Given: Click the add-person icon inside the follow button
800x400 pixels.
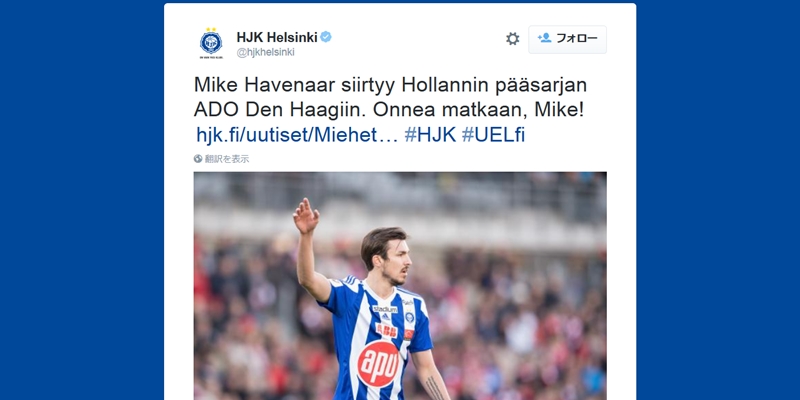Looking at the screenshot, I should coord(544,38).
